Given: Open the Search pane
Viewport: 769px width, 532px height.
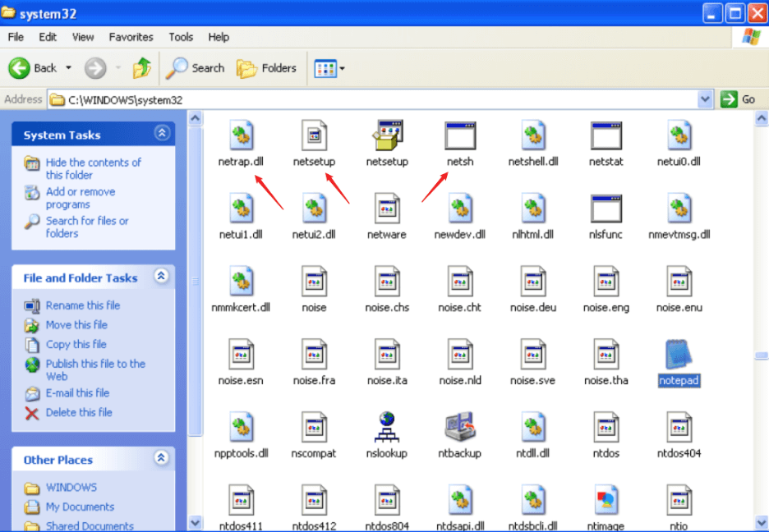Looking at the screenshot, I should [x=196, y=68].
